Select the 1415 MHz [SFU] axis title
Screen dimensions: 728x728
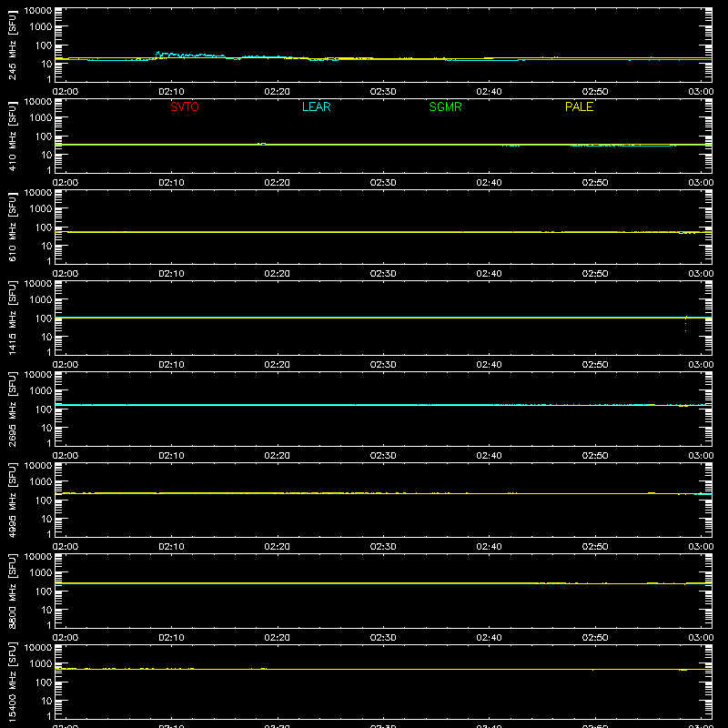coord(12,318)
